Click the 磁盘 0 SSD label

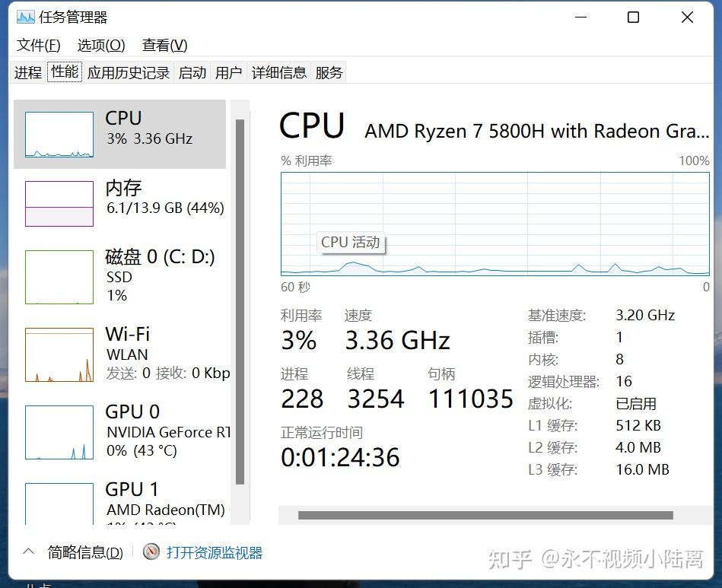[x=119, y=277]
